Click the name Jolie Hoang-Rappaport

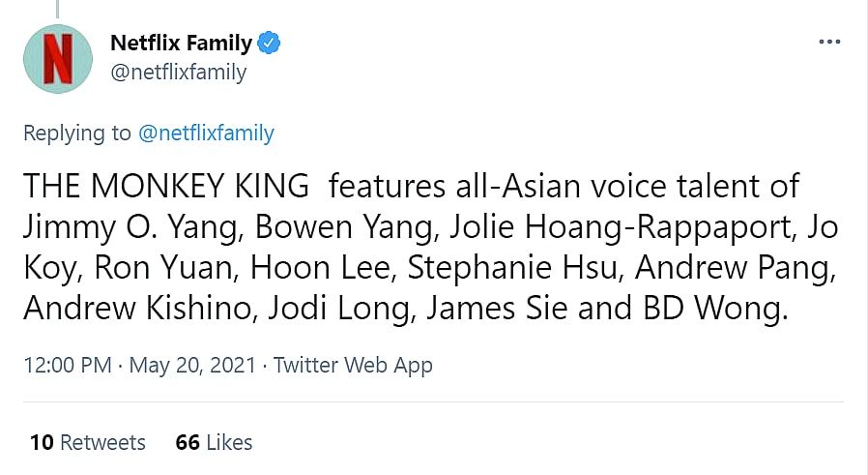(580, 227)
